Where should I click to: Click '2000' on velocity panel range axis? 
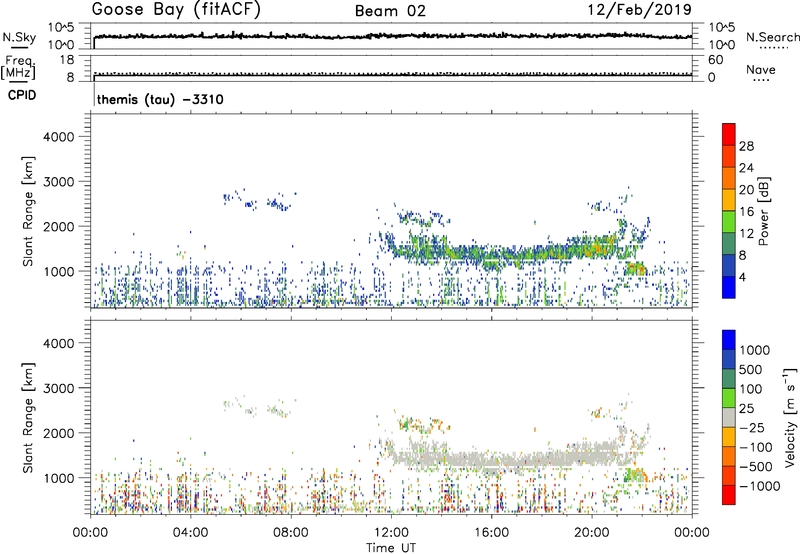tap(58, 433)
